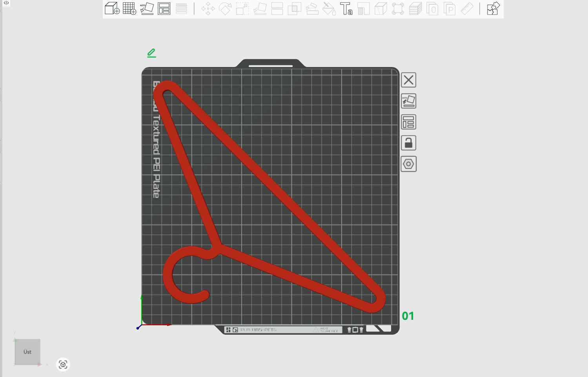The width and height of the screenshot is (588, 377).
Task: Toggle the plate lock icon
Action: (x=408, y=143)
